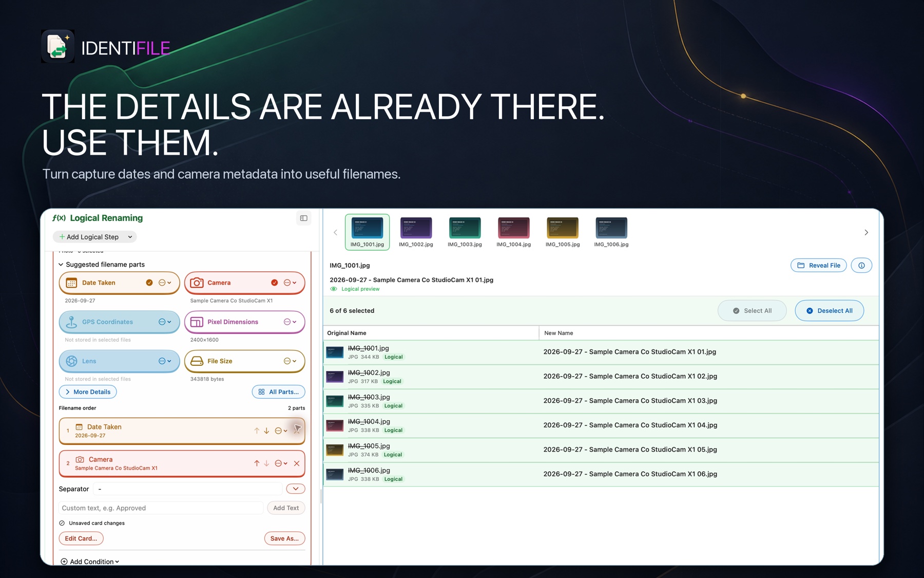The height and width of the screenshot is (578, 924).
Task: Click the Logical badge on the IMG_1003.jpg row
Action: [x=394, y=406]
